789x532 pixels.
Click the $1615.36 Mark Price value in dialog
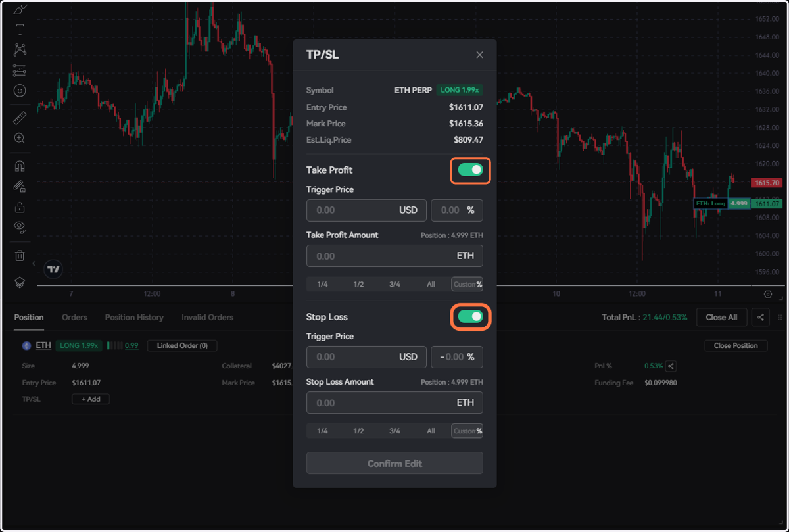coord(466,124)
